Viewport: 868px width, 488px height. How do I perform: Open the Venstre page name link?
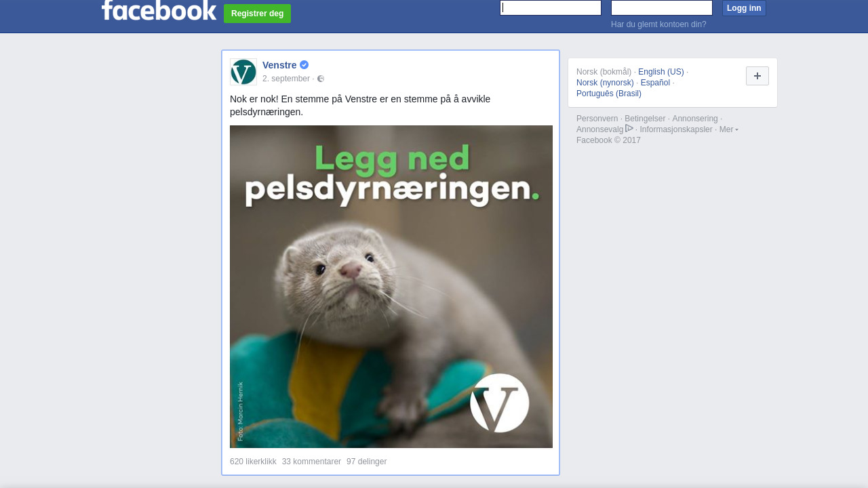coord(279,65)
